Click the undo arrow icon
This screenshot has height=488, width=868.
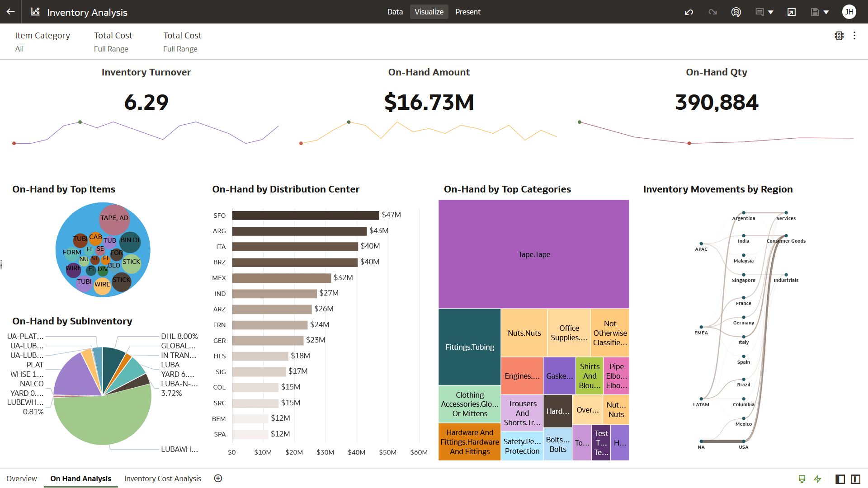tap(689, 12)
